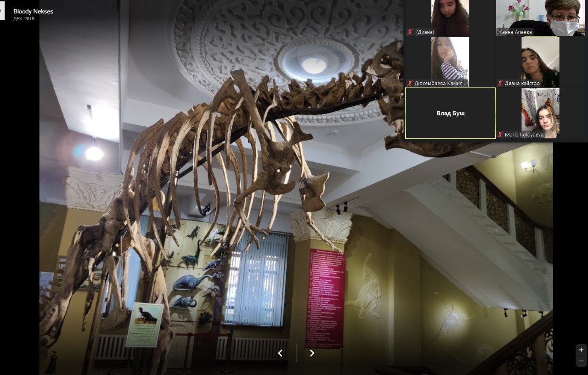Click muted mic icon beside Дюсембаева Камил
Screen dimensions: 588x375
tap(410, 84)
